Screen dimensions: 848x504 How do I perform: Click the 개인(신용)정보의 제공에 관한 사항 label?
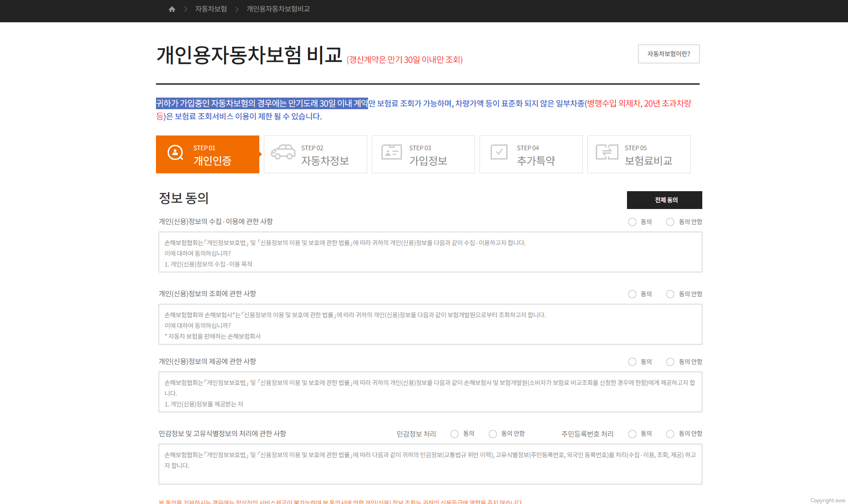point(207,361)
